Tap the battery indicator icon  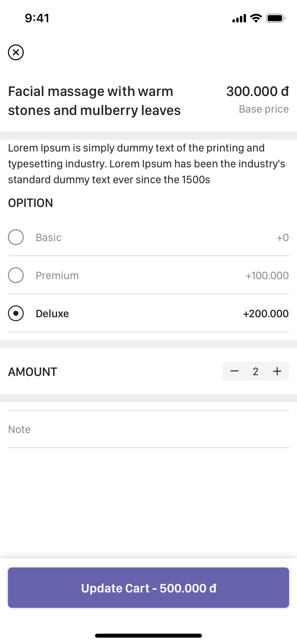tap(276, 18)
